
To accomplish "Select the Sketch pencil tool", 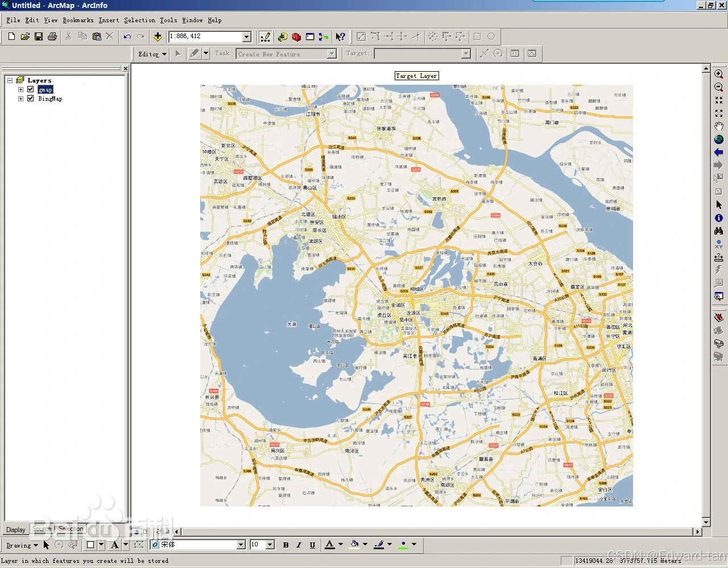I will pos(195,53).
